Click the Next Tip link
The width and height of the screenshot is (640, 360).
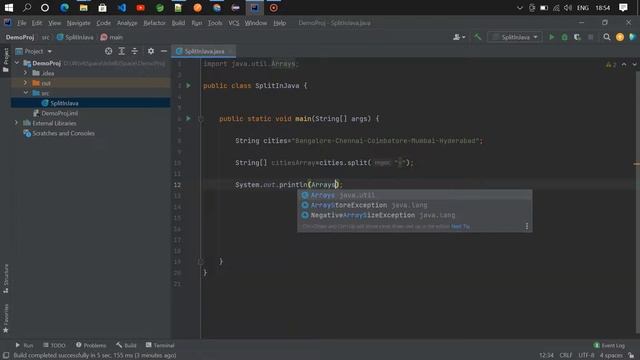[460, 227]
